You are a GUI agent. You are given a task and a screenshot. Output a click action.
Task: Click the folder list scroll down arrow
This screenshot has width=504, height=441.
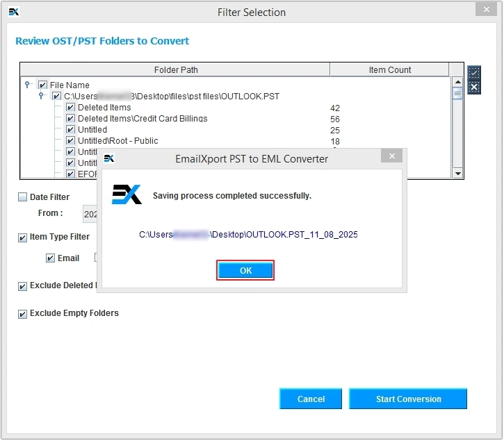[457, 174]
